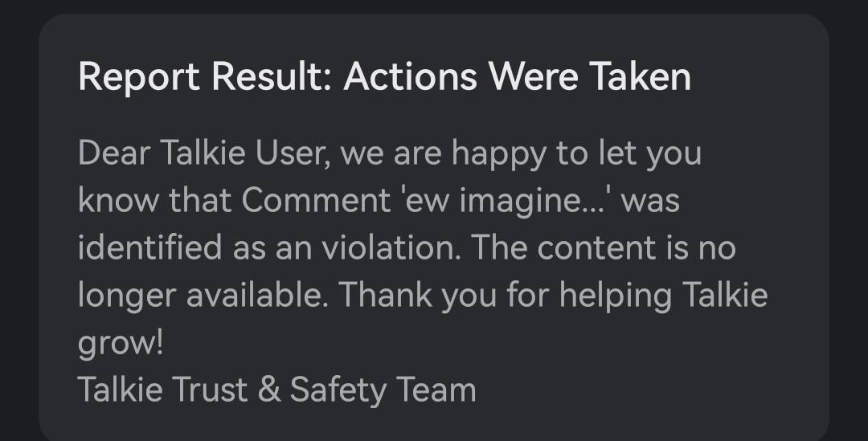Tap 'we are happy to let you' phrase

point(521,153)
